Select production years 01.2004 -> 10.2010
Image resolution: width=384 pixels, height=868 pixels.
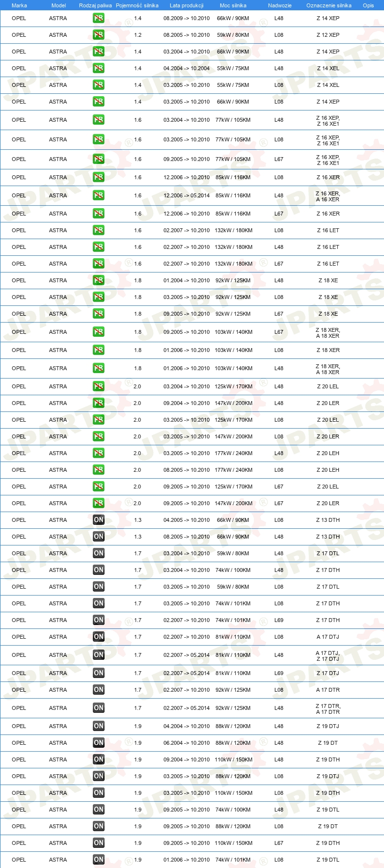[x=187, y=280]
